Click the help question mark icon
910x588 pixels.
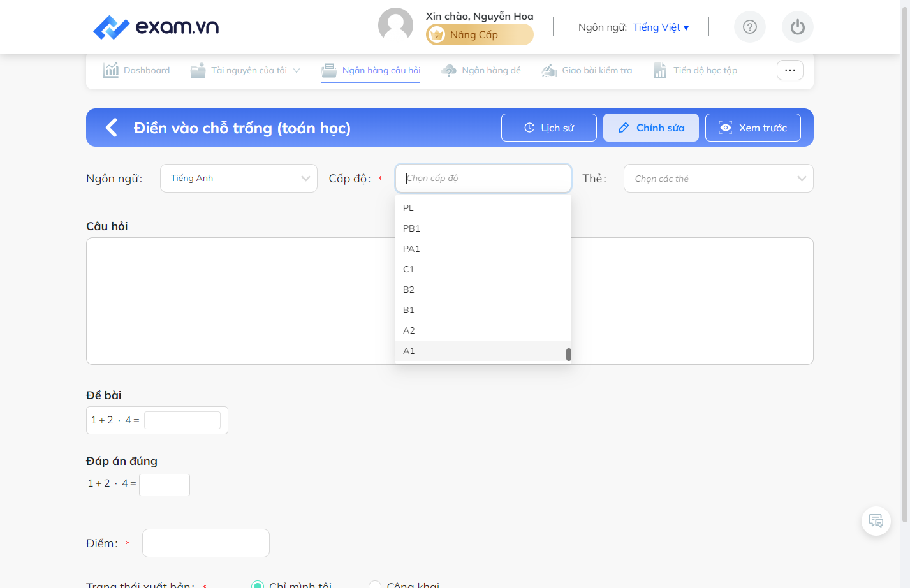click(x=750, y=27)
